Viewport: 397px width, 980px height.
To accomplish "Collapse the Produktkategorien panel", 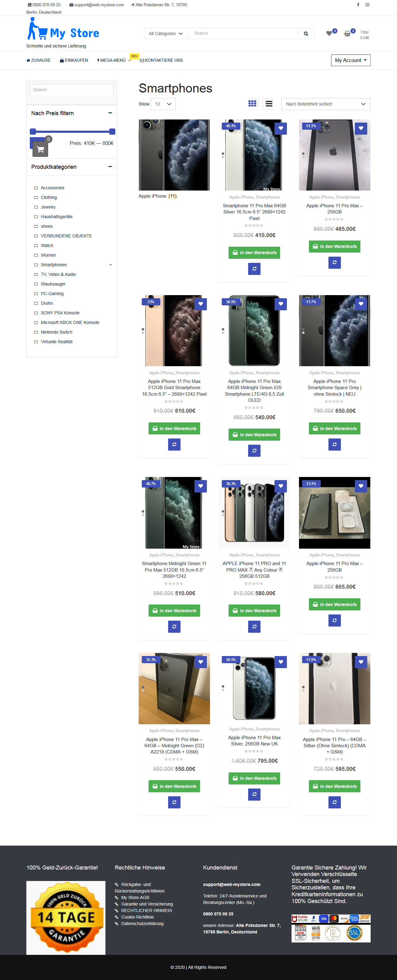I will (110, 167).
